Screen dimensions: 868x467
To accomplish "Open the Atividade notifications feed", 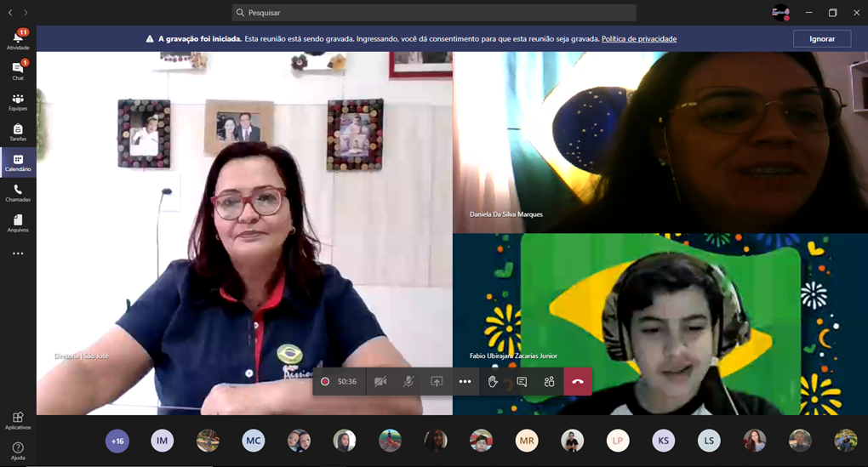I will [x=18, y=39].
